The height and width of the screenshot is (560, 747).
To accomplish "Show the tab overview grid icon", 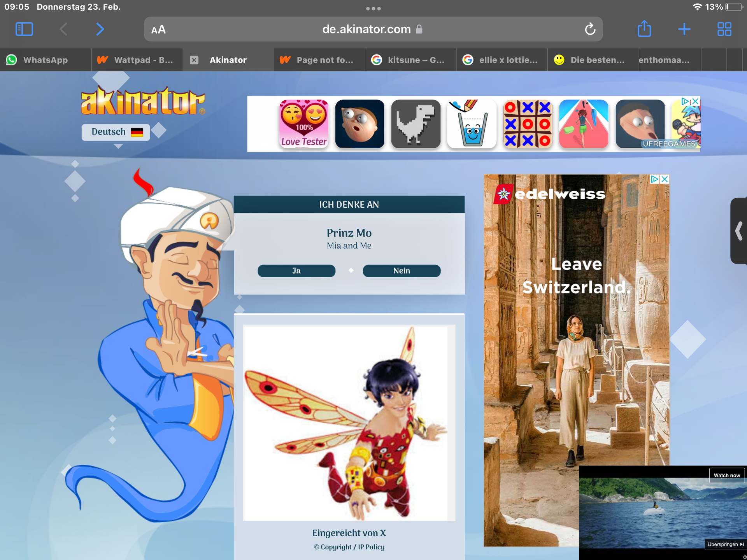I will (724, 29).
